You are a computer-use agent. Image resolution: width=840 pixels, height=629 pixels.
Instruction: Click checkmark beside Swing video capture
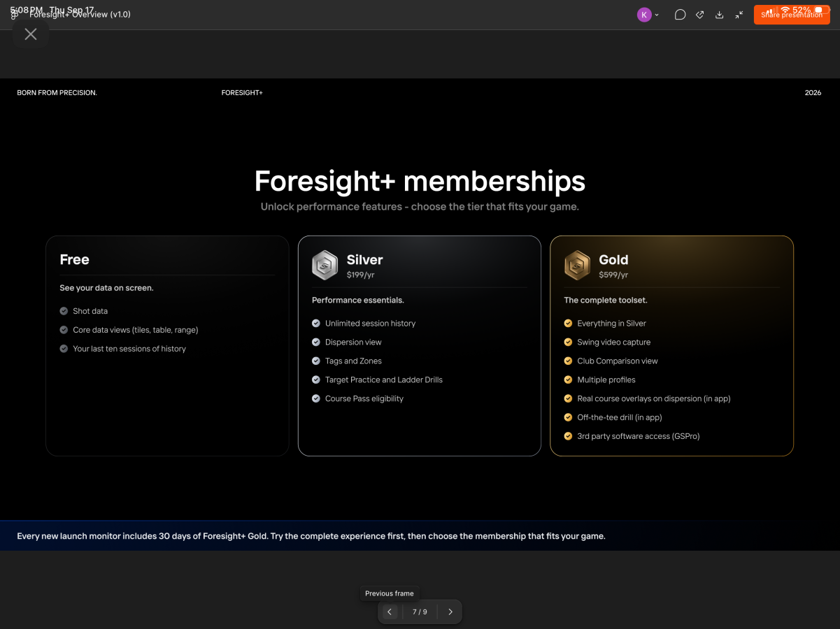coord(568,342)
